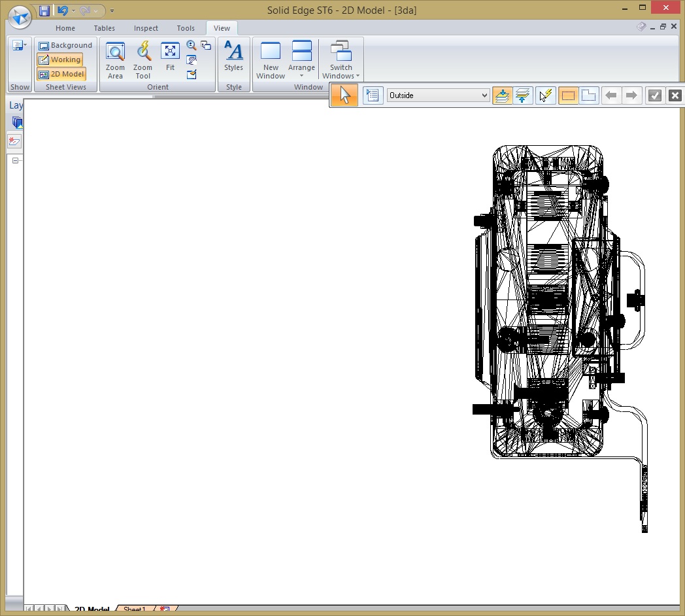Viewport: 685px width, 616px height.
Task: Open the Solid Edge application button menu
Action: coord(20,17)
